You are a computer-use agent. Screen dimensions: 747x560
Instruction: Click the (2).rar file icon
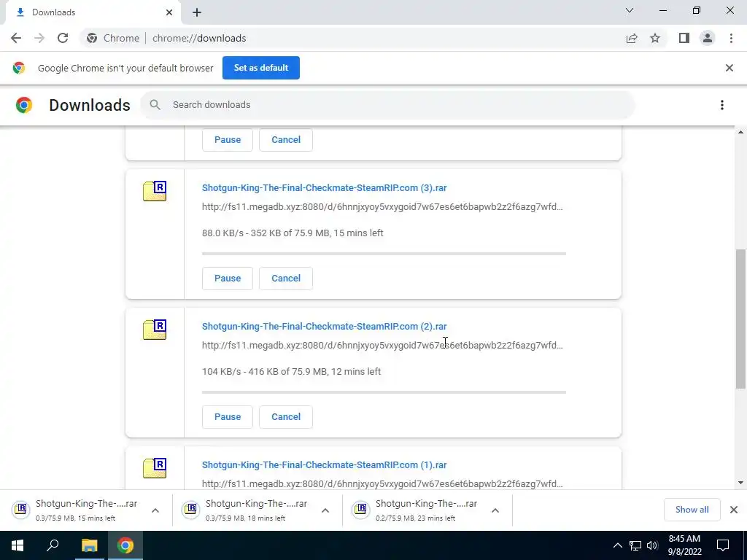coord(155,330)
